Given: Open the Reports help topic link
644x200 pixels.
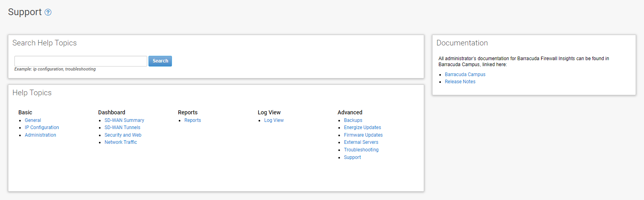Looking at the screenshot, I should [x=193, y=120].
